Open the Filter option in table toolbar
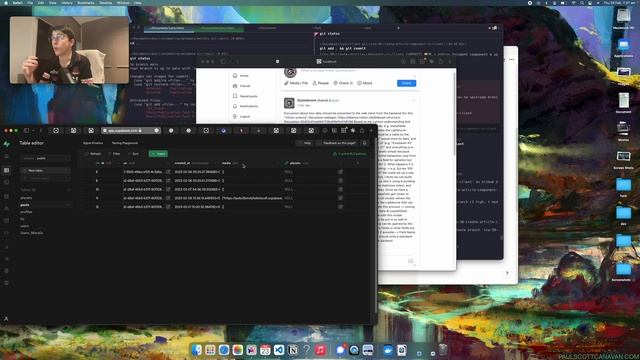This screenshot has width=640, height=360. click(x=114, y=154)
